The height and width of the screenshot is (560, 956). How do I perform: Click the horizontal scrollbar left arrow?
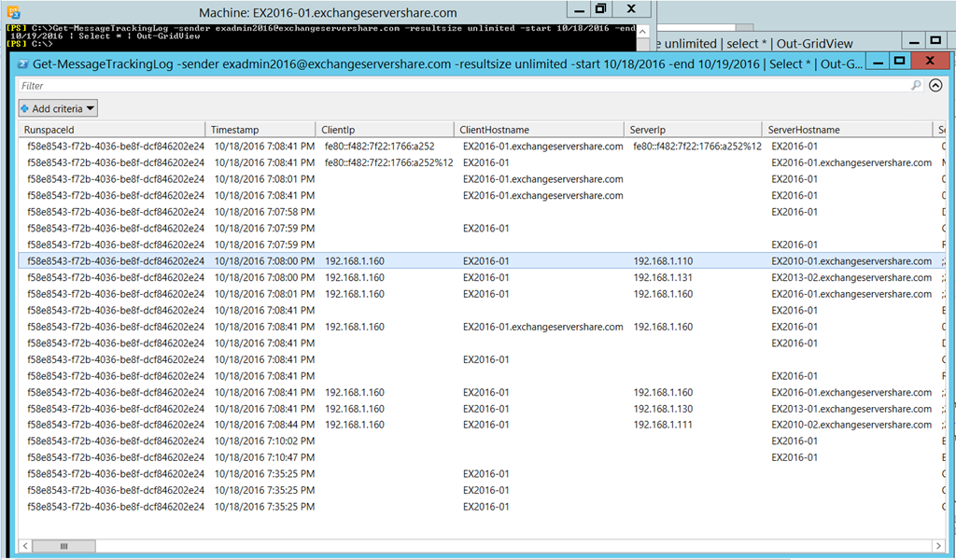[25, 546]
